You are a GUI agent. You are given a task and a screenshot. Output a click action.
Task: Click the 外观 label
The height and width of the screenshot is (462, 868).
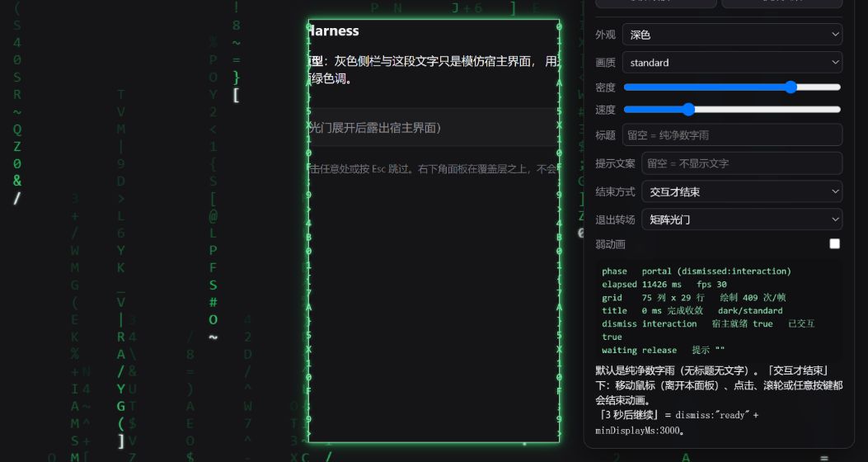[x=605, y=35]
